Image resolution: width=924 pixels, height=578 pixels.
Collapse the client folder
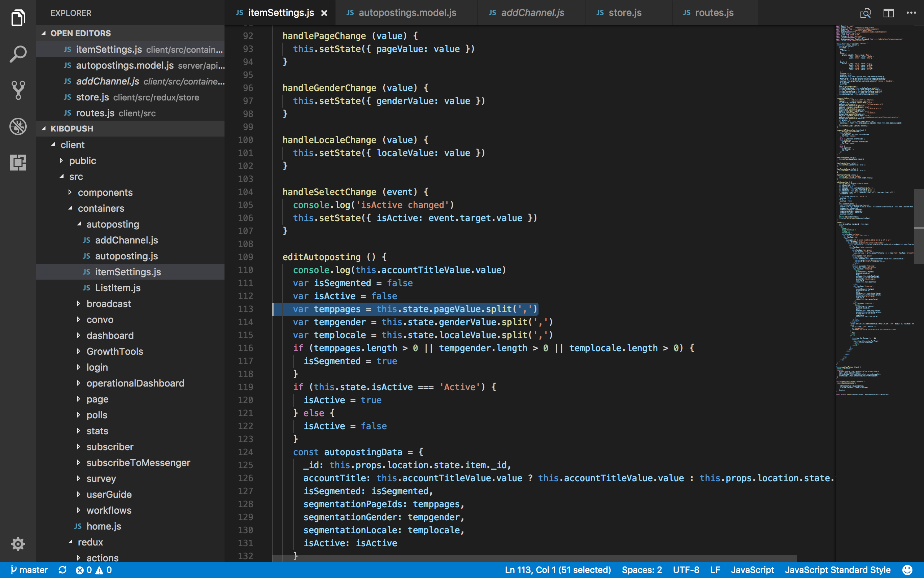[x=130, y=144]
